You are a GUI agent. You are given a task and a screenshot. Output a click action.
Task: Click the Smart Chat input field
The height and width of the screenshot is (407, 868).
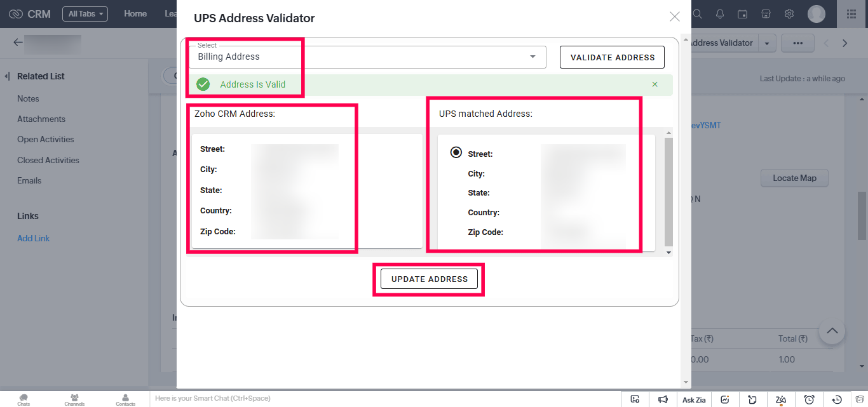(x=384, y=399)
